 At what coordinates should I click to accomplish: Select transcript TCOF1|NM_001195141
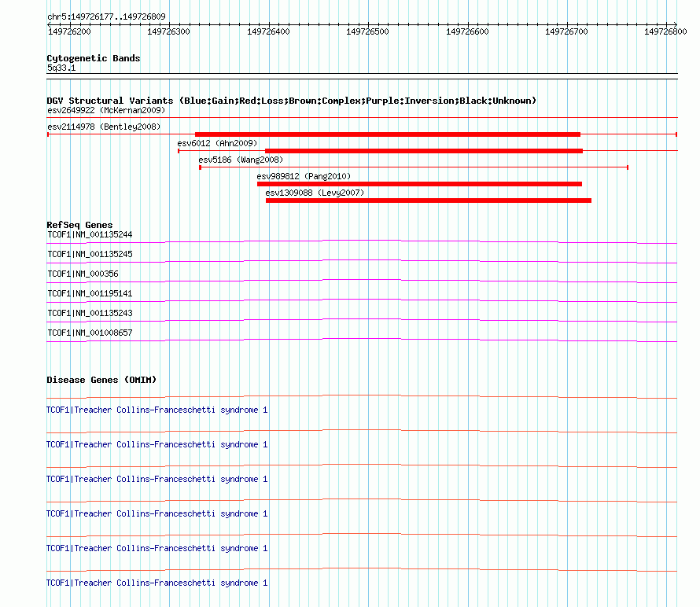(90, 294)
